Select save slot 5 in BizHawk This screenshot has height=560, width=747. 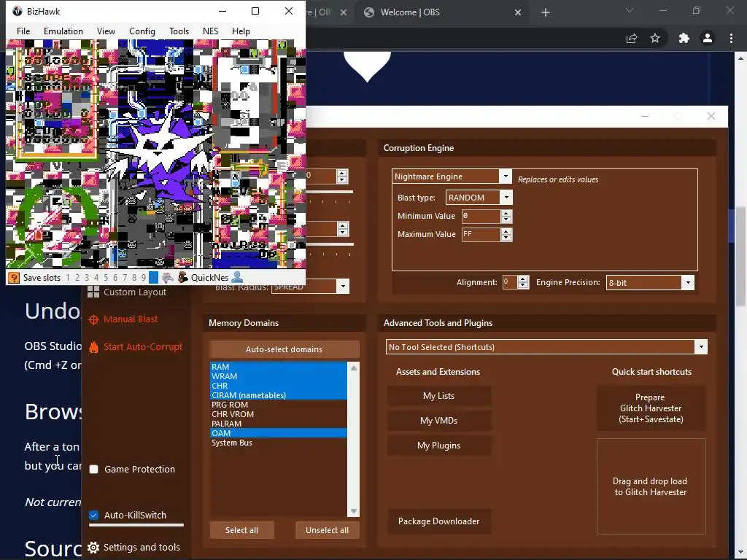(x=106, y=278)
